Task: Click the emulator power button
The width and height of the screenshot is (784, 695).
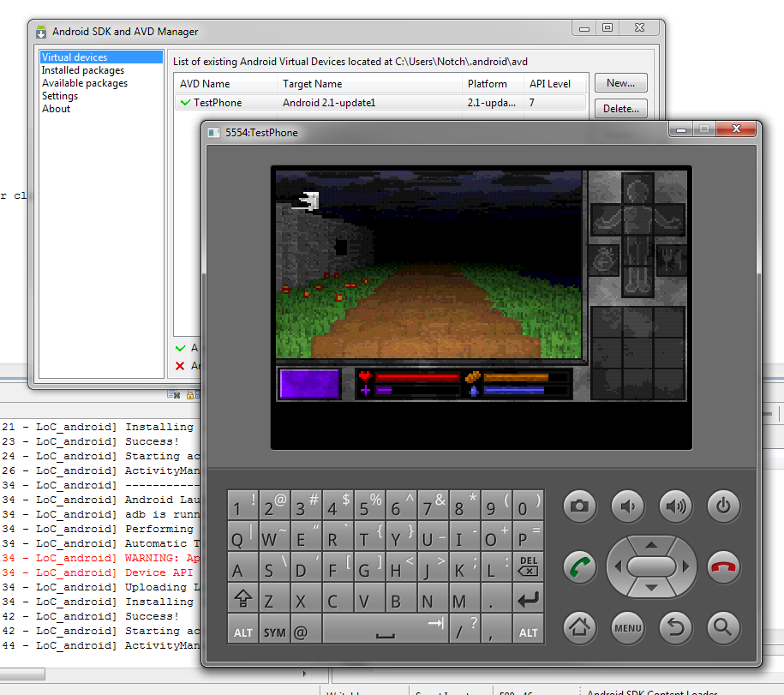Action: click(723, 506)
